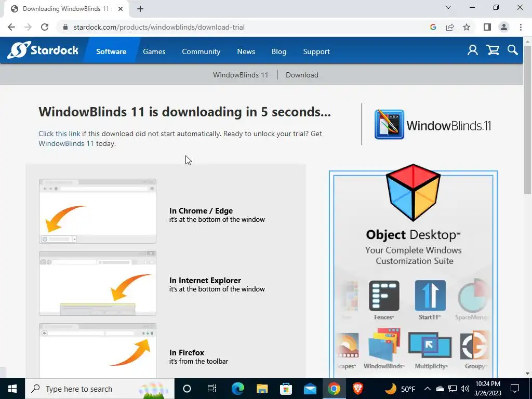This screenshot has width=532, height=399.
Task: Open Task View from taskbar
Action: (212, 389)
